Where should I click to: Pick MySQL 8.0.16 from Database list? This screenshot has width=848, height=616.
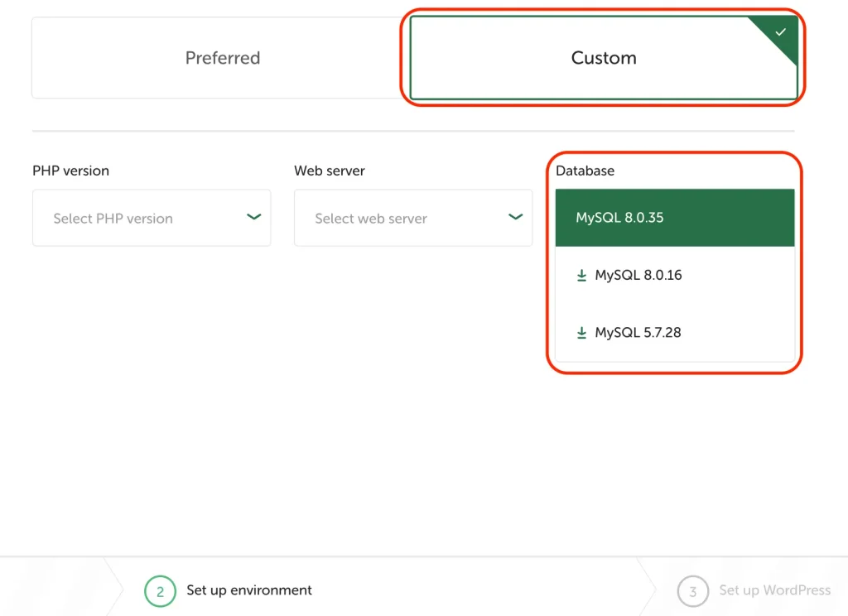638,276
